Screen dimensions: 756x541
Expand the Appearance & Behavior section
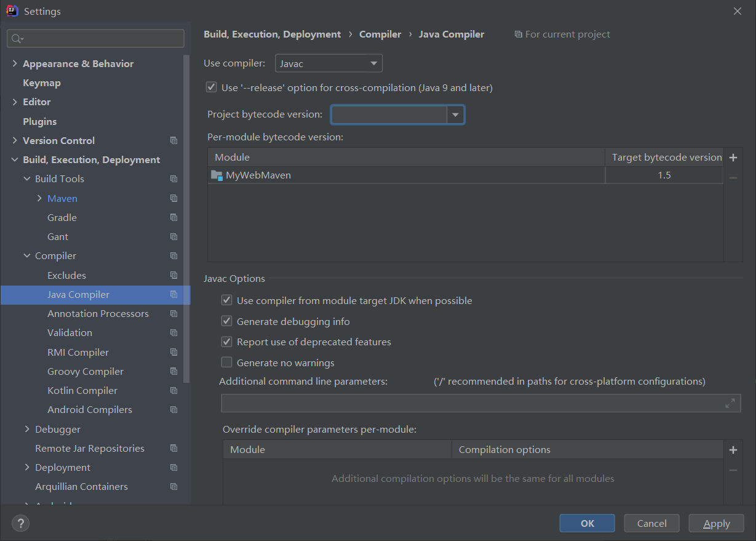click(x=15, y=63)
